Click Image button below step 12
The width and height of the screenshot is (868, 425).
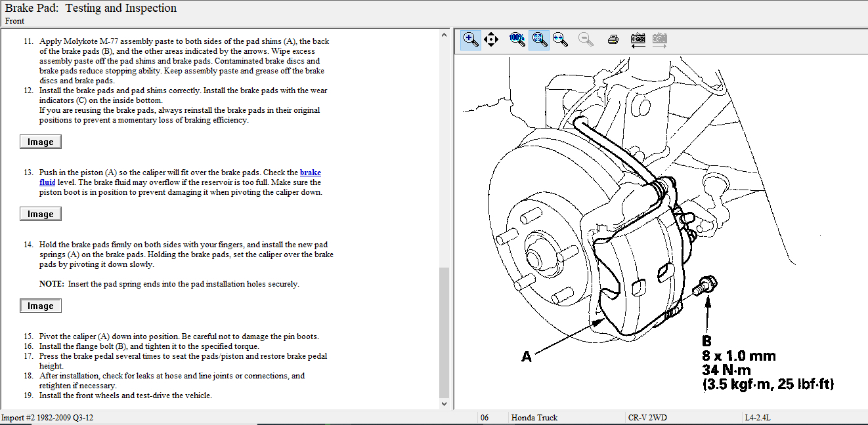point(40,142)
